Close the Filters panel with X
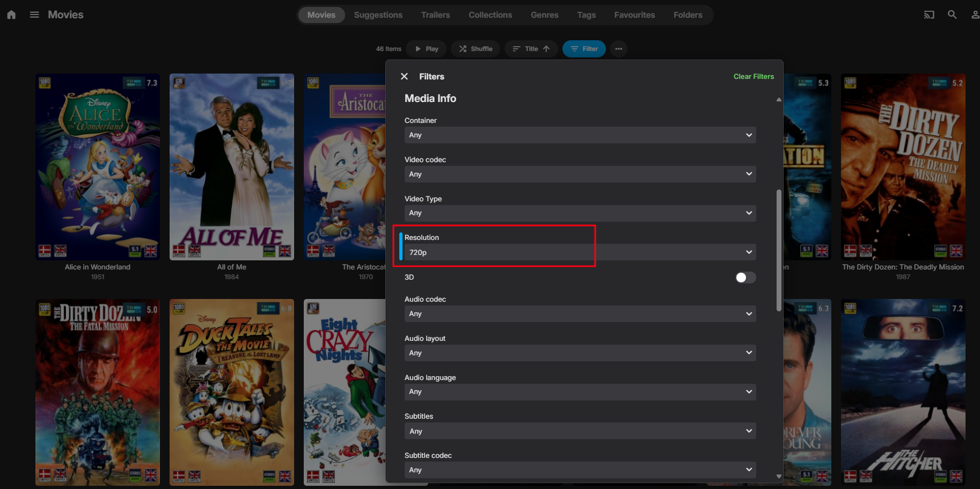The height and width of the screenshot is (489, 980). coord(404,77)
